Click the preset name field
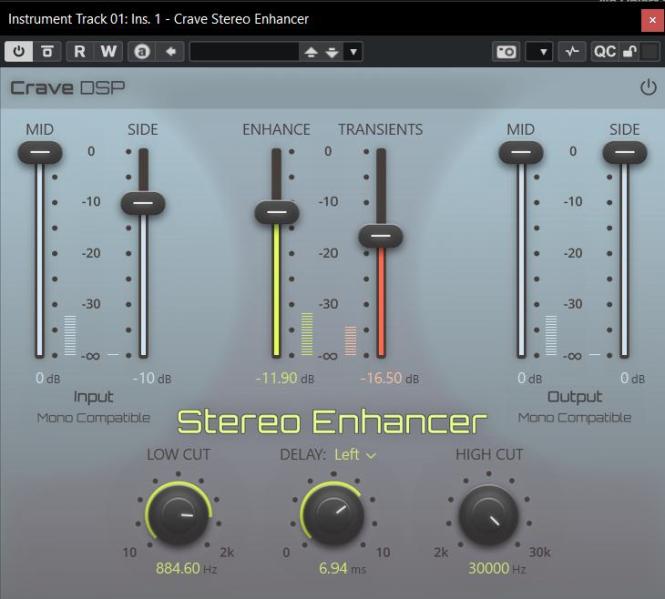Viewport: 665px width, 599px height. (x=245, y=52)
